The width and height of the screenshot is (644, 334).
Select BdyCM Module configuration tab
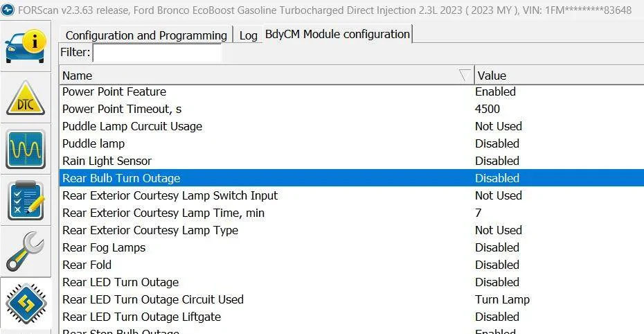pyautogui.click(x=337, y=34)
